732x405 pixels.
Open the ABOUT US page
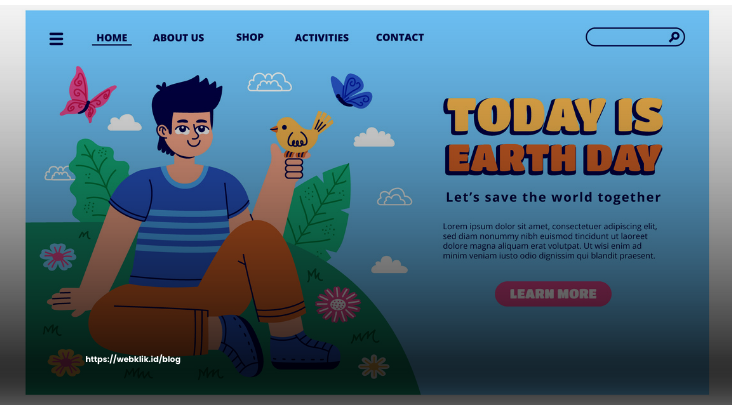pos(178,38)
